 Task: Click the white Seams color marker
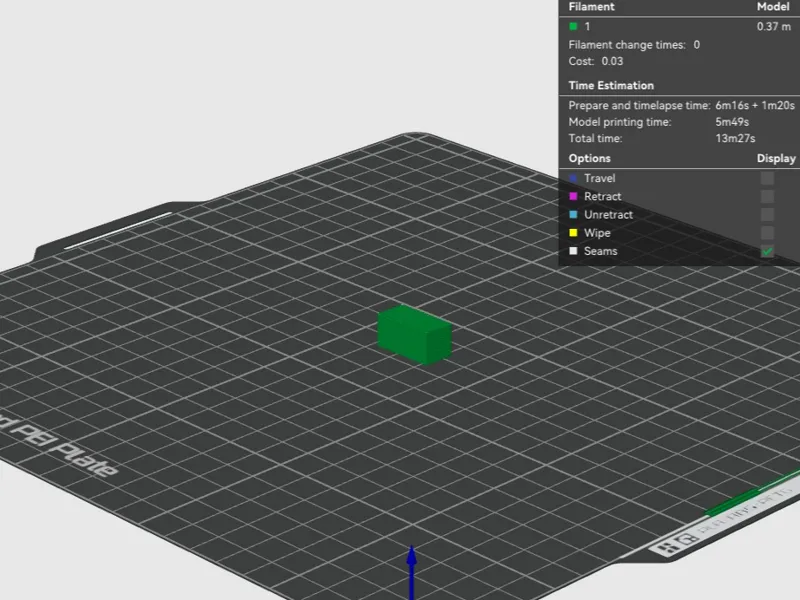[573, 251]
